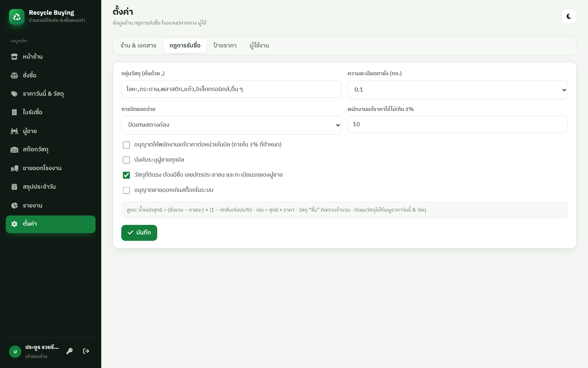This screenshot has width=588, height=368.
Task: Click the ใบรับซื้อ receipt icon
Action: pyautogui.click(x=14, y=112)
